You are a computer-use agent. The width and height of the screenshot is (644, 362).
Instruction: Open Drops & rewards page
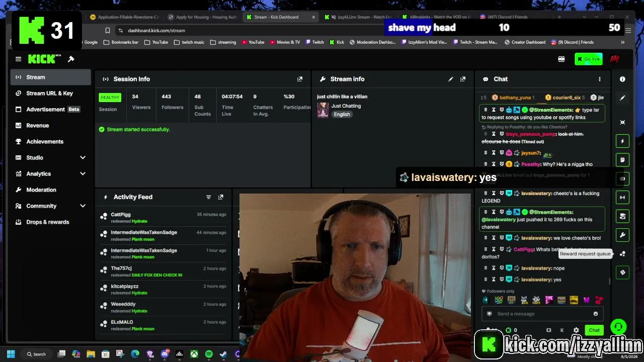[50, 222]
